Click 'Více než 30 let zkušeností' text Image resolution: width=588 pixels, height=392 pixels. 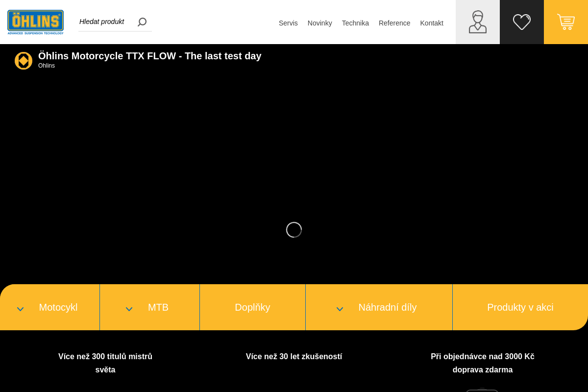coord(294,357)
